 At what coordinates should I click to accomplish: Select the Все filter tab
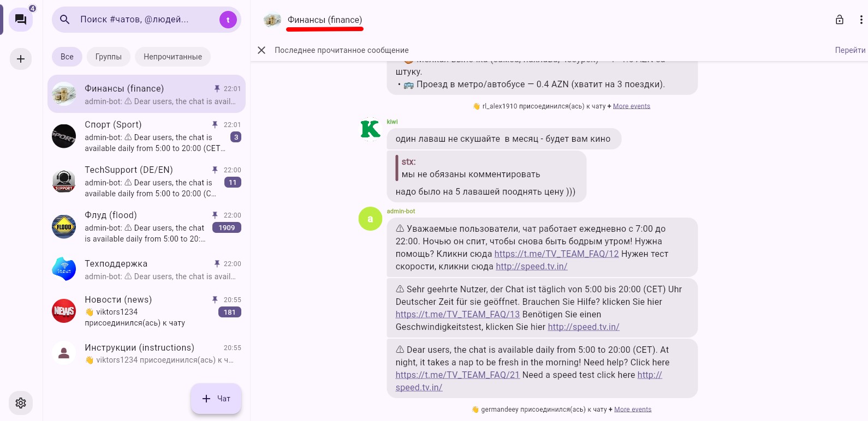(67, 57)
